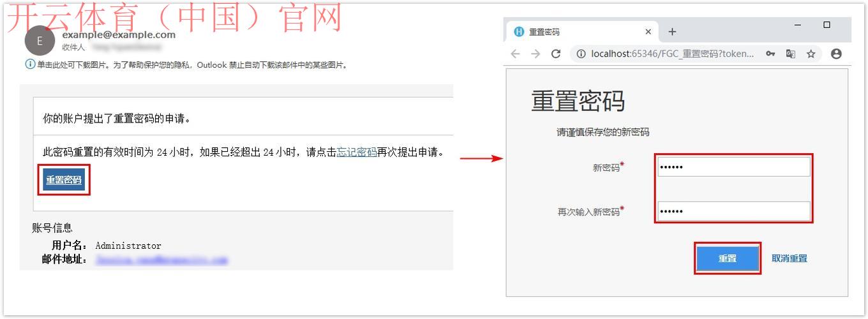Screen dimensions: 868x319
Task: Open the blurred email address link under 账号信息
Action: (161, 260)
